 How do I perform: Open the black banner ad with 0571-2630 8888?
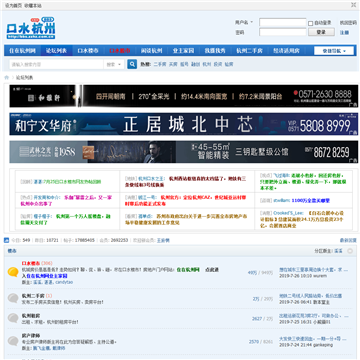click(x=184, y=96)
